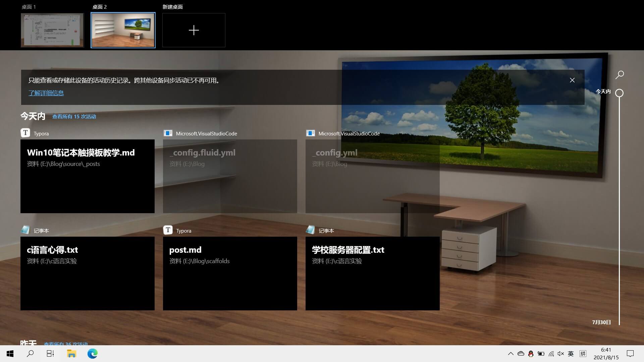
Task: Open the _config.yml activity card
Action: coord(373,176)
